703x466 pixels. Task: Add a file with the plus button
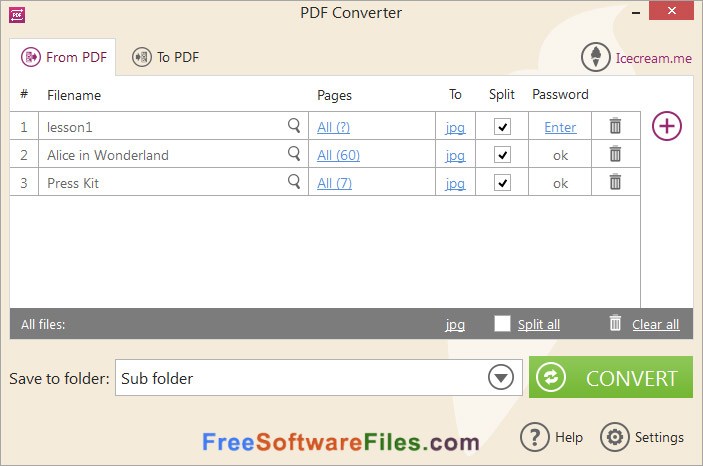(x=667, y=126)
